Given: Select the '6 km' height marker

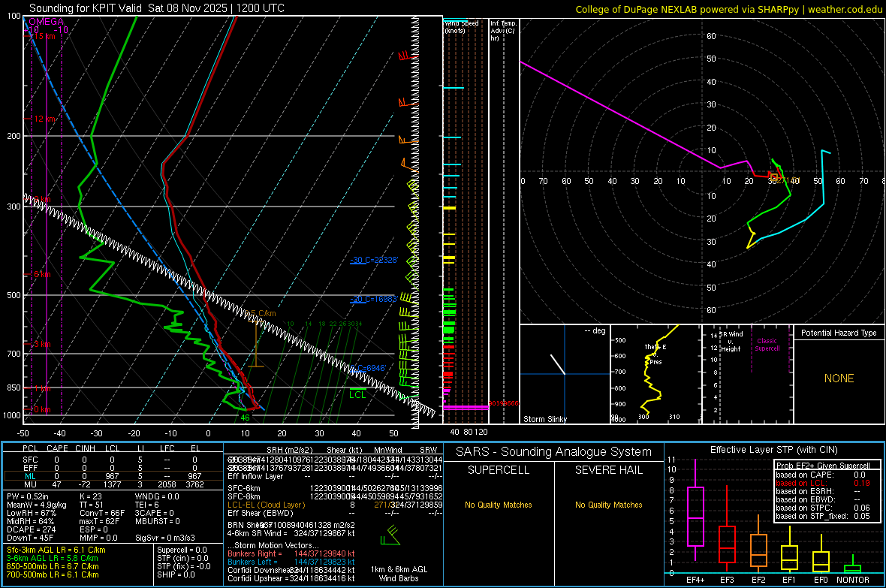Looking at the screenshot, I should [x=41, y=274].
